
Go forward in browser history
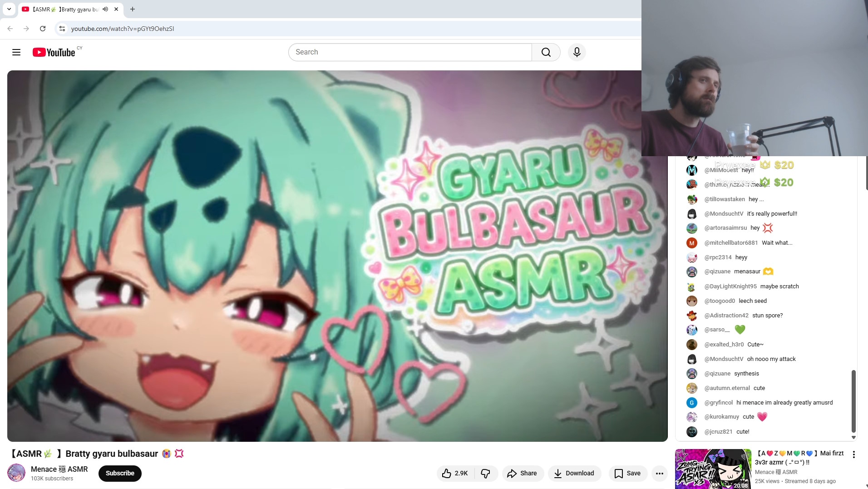coord(26,29)
